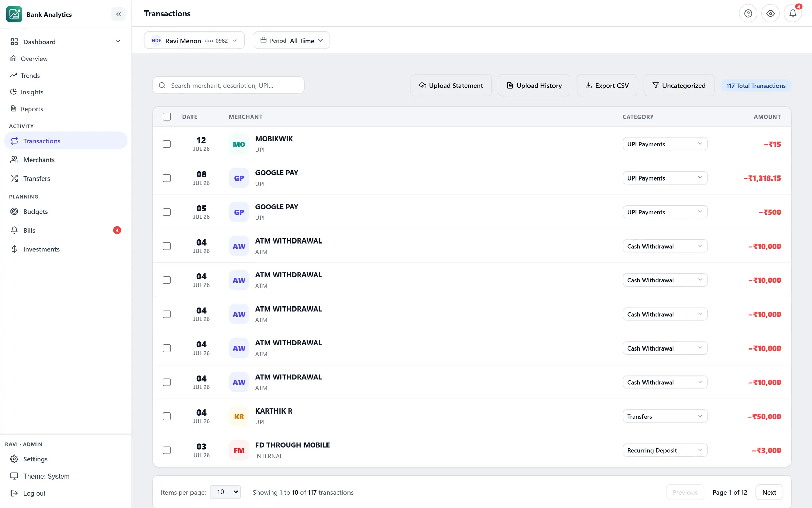Click the Budgets target icon
This screenshot has width=812, height=508.
pyautogui.click(x=14, y=211)
